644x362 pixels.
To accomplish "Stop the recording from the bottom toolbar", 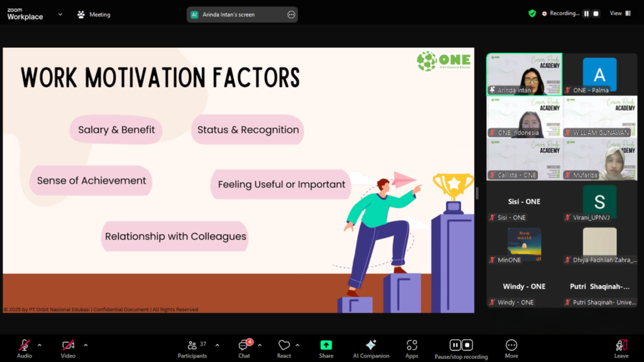I will [467, 345].
